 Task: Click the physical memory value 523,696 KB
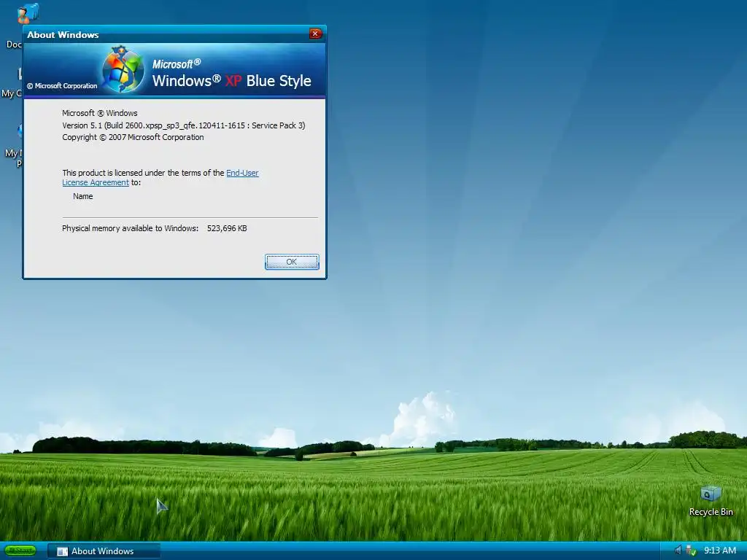pos(227,228)
